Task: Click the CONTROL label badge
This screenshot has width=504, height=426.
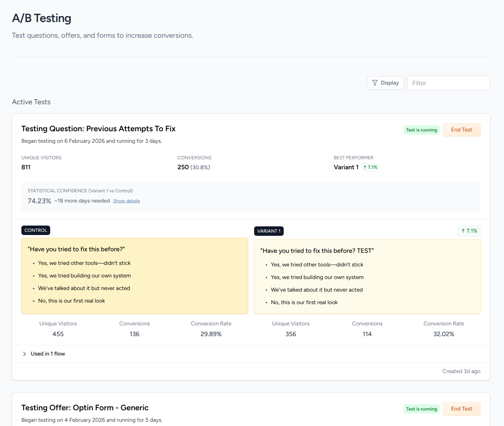Action: click(x=36, y=230)
